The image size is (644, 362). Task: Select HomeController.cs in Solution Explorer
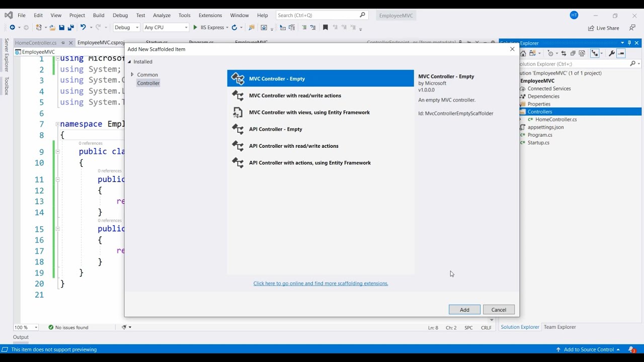(556, 120)
